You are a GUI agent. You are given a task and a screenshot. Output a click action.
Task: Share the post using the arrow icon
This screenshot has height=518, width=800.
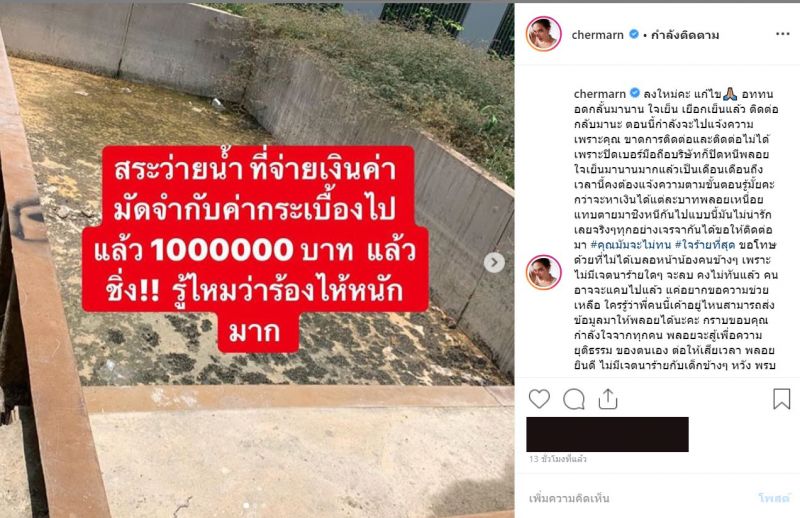[608, 399]
